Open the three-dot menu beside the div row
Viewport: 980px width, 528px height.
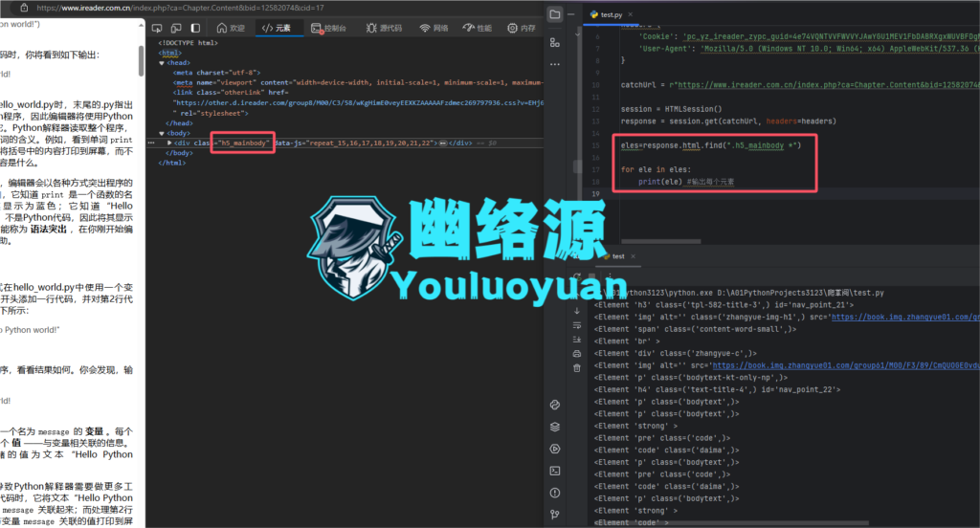151,143
